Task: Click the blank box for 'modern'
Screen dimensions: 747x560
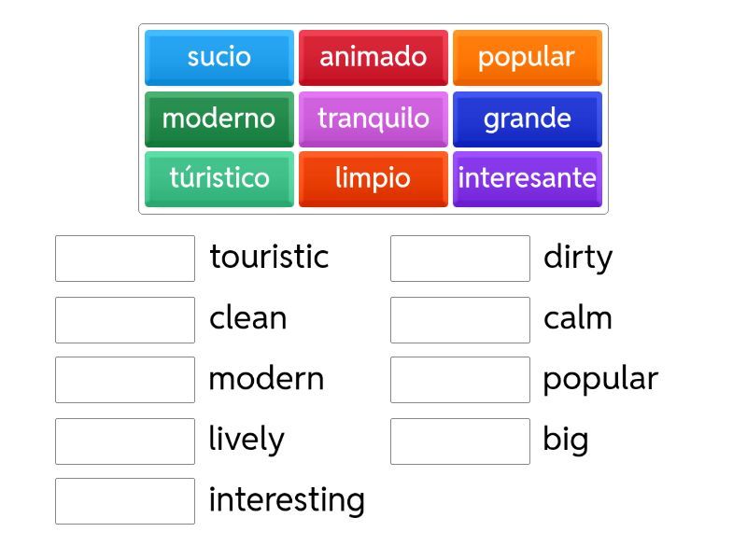Action: point(125,380)
